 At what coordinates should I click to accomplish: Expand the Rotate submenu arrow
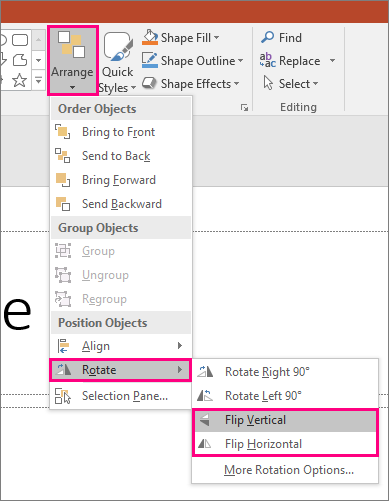coord(180,370)
